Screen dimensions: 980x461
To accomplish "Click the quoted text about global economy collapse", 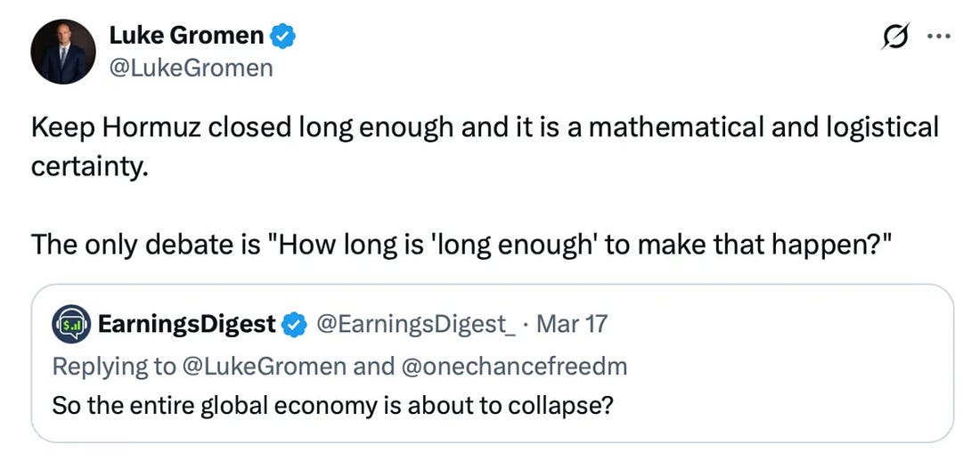I will 333,405.
